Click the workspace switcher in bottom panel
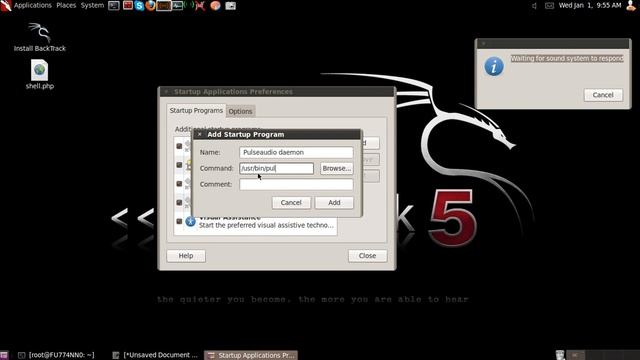 point(604,355)
